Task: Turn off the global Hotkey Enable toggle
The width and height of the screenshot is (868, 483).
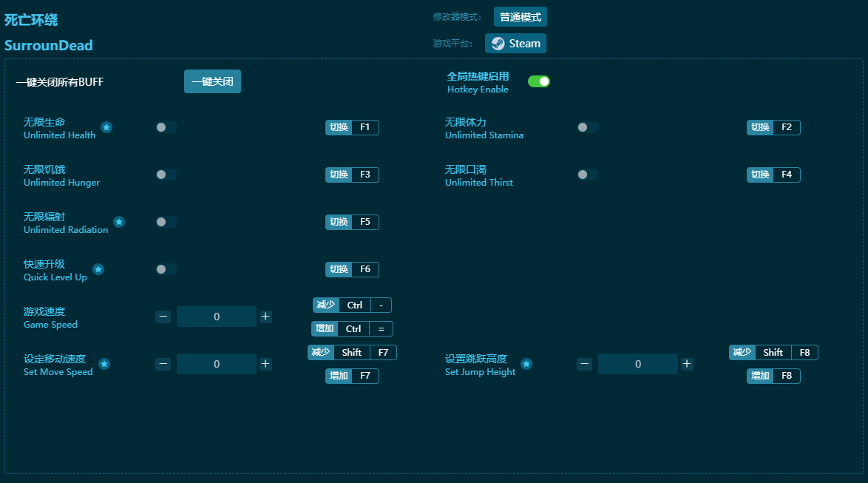Action: click(x=539, y=81)
